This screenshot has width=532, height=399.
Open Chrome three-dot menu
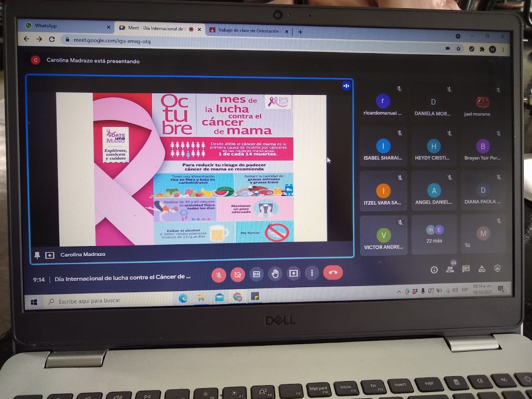[x=502, y=50]
